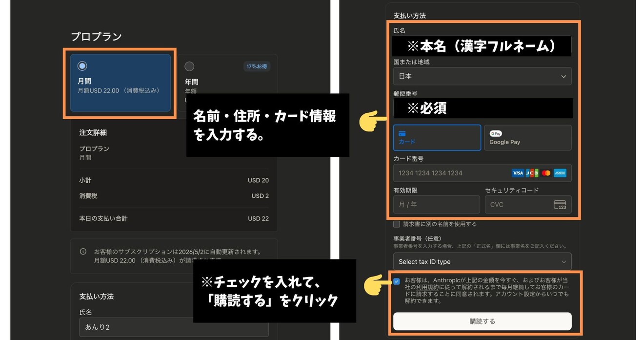Click the 利用規約 terms link in agreement text

pyautogui.click(x=427, y=288)
